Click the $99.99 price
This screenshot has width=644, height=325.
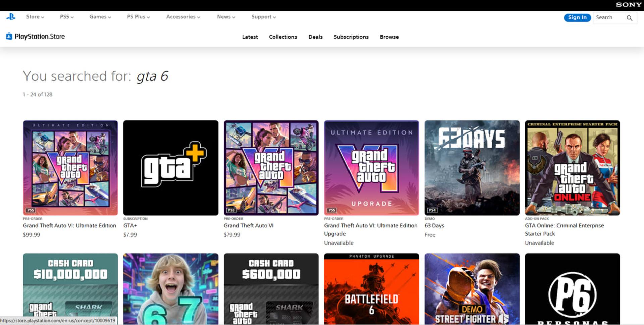[x=32, y=235]
